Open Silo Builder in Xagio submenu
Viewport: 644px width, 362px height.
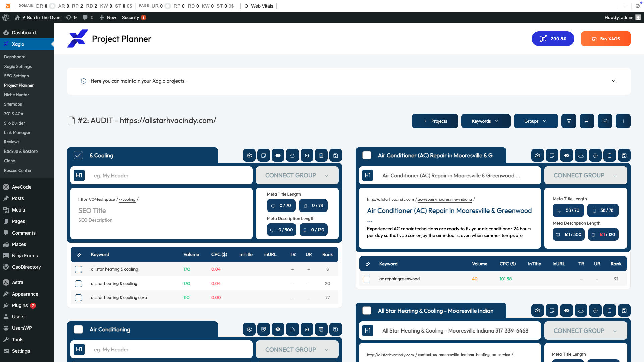point(14,123)
